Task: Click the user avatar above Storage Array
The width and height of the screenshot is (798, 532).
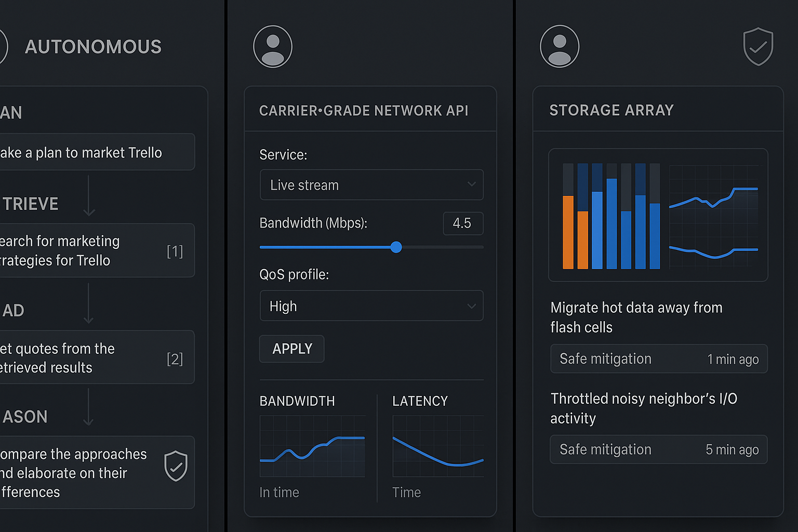Action: click(560, 47)
